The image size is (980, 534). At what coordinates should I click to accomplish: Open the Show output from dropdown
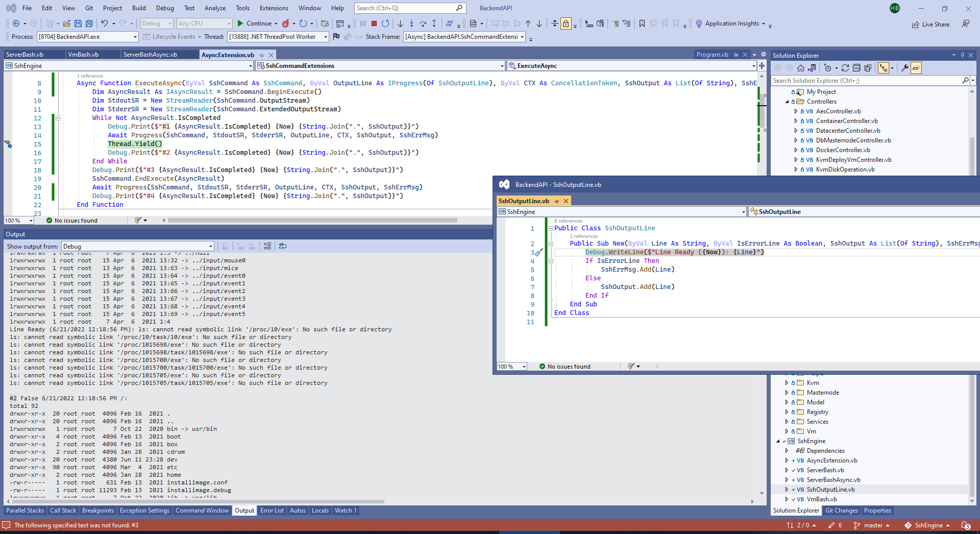[138, 246]
